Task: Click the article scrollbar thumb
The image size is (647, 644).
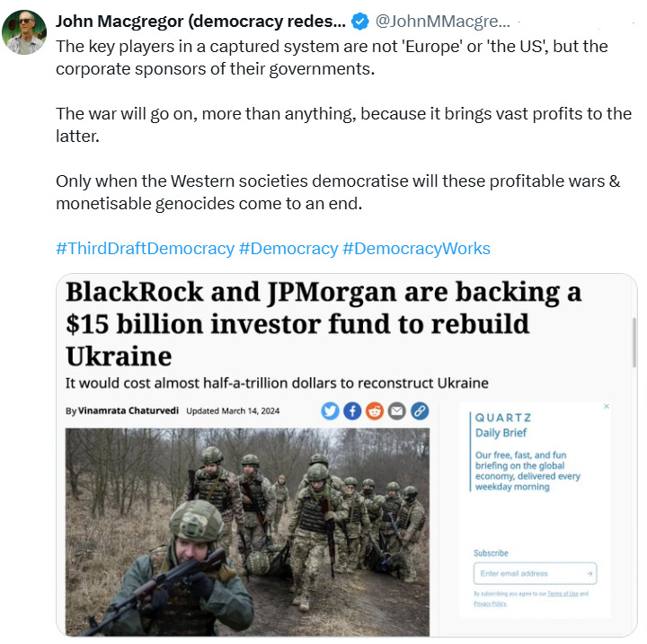Action: (634, 342)
